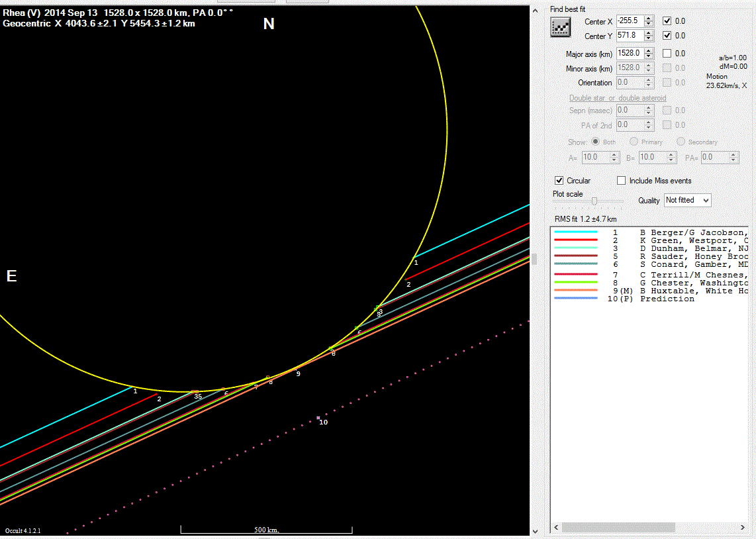Viewport: 756px width, 539px height.
Task: Decrease Center Y with down arrow
Action: pyautogui.click(x=649, y=38)
